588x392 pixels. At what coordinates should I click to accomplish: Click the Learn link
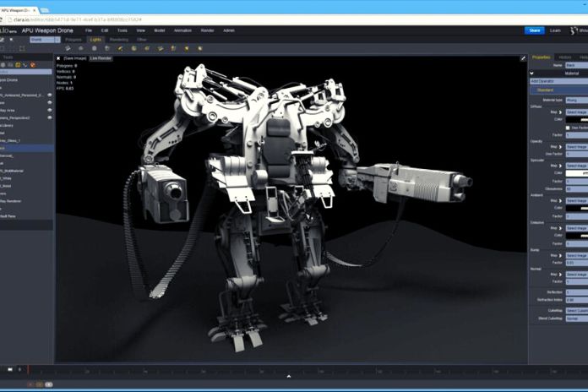tap(555, 30)
